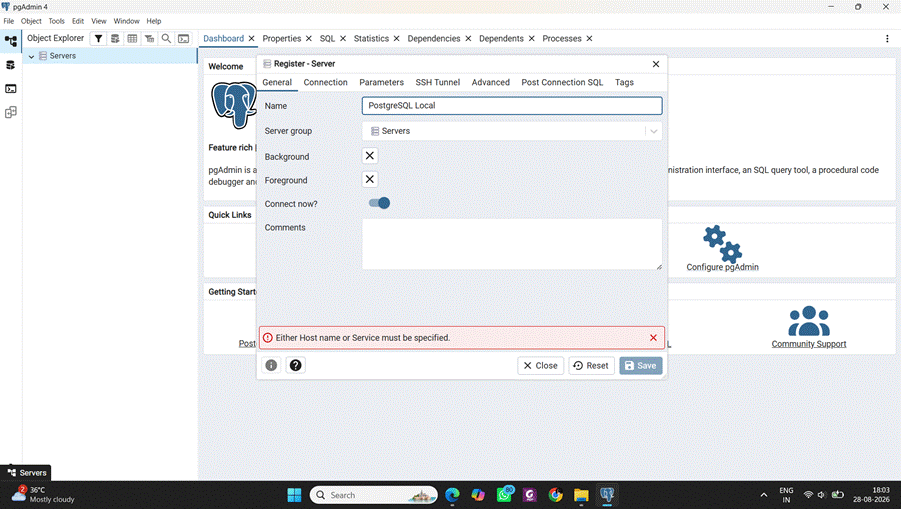Click the PSQL terminal icon in Object Explorer toolbar

tap(183, 38)
